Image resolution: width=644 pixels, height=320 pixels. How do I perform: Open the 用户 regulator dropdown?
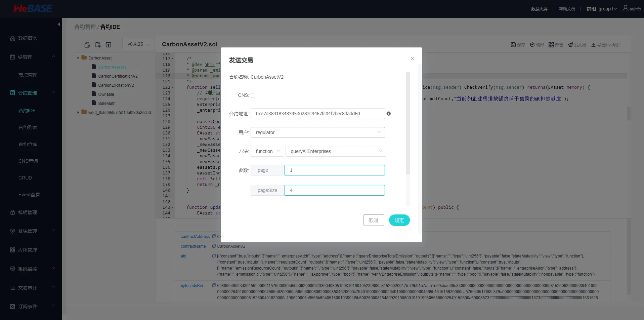point(318,132)
